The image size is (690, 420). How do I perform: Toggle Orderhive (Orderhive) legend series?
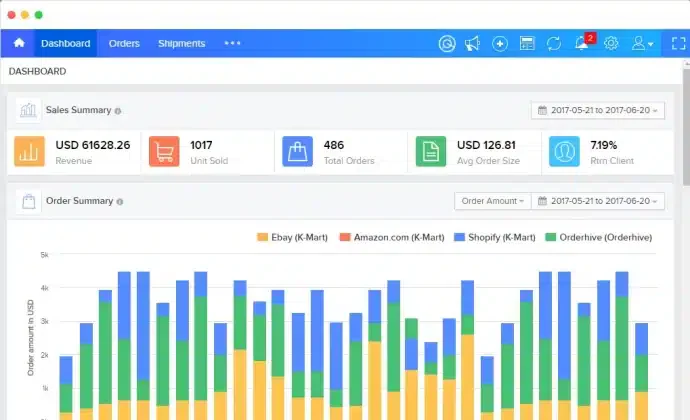(598, 237)
